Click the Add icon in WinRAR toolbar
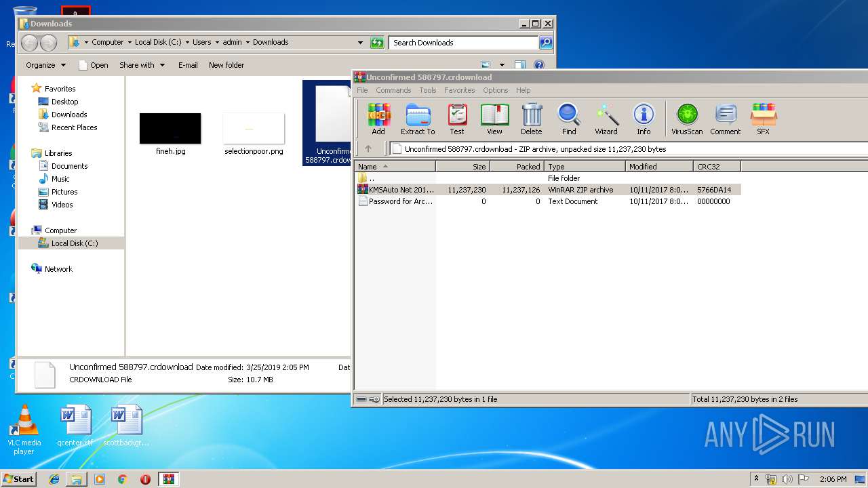 click(378, 119)
